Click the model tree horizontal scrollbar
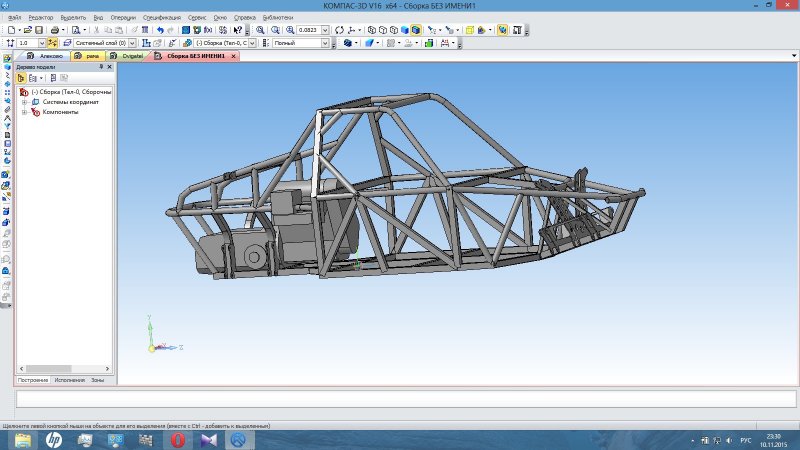The image size is (800, 450). (x=64, y=368)
